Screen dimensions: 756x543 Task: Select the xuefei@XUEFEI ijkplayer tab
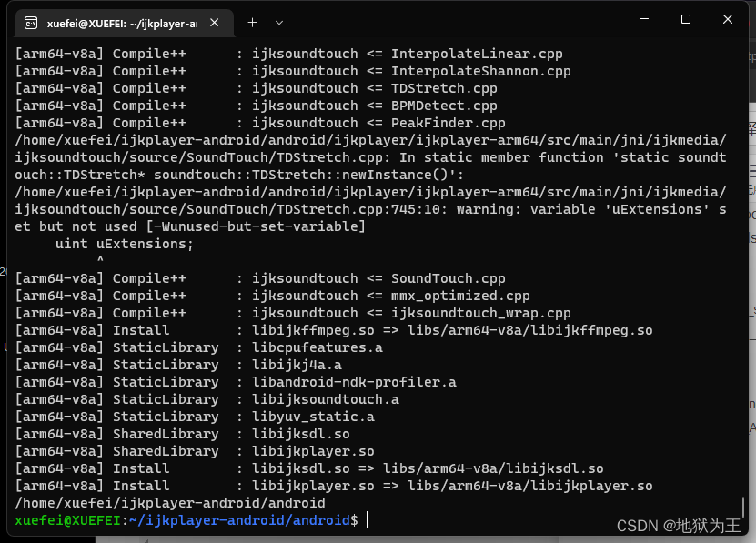(x=125, y=23)
